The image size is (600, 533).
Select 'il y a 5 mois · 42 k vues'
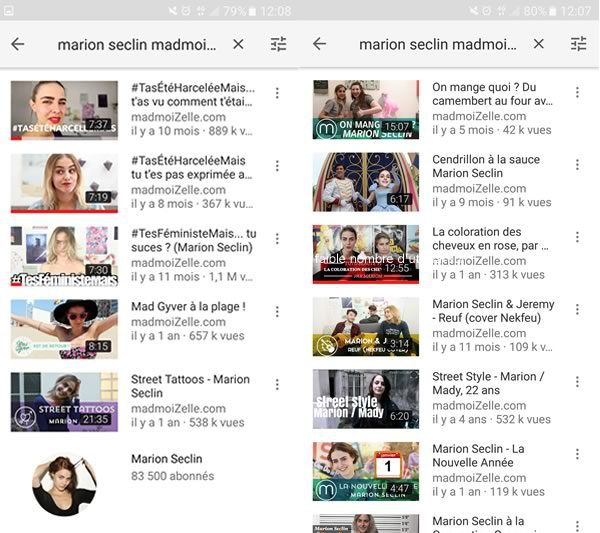492,130
